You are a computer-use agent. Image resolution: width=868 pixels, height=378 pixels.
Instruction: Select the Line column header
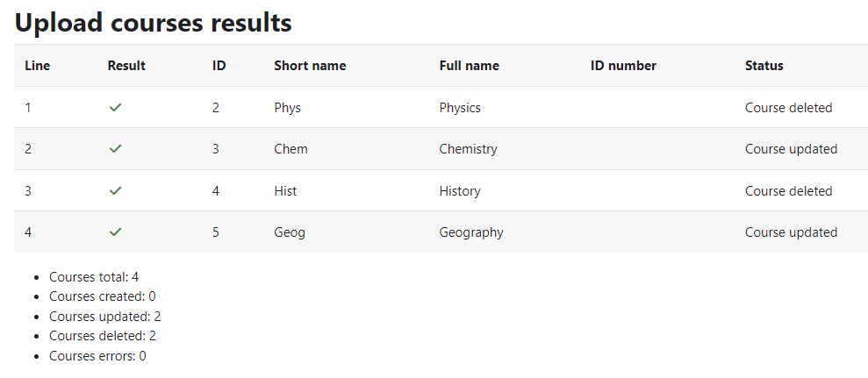point(38,66)
